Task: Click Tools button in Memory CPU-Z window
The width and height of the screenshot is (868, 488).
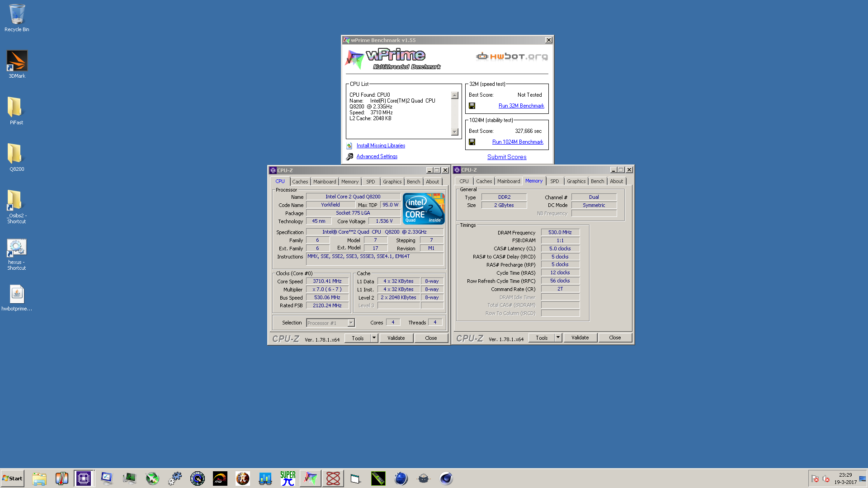Action: [x=542, y=338]
